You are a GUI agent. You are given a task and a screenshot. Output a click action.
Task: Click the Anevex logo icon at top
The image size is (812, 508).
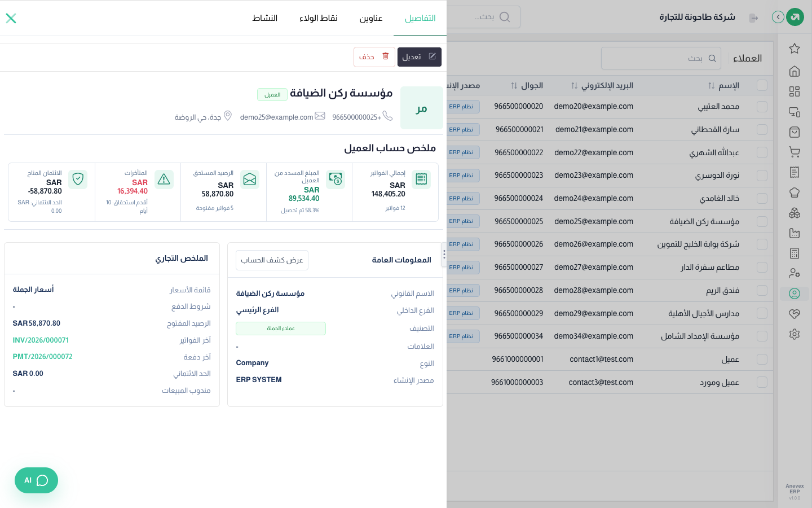795,17
